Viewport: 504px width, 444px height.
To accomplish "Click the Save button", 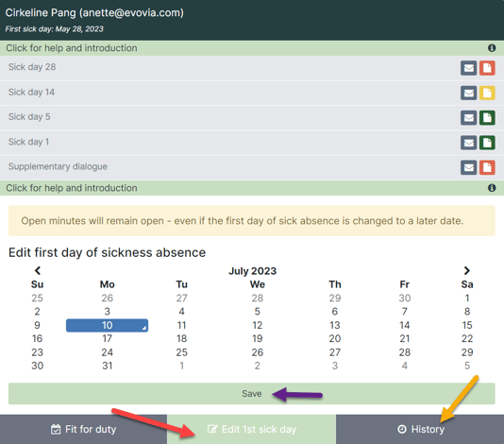I will coord(252,394).
